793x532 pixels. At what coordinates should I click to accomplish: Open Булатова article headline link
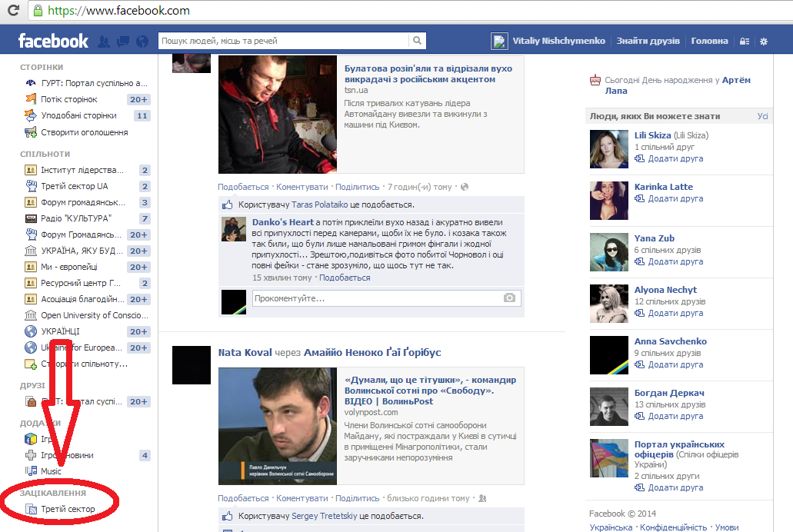click(428, 74)
